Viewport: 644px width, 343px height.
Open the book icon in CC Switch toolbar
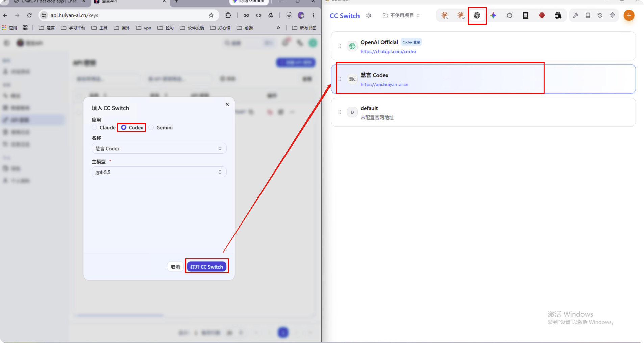[588, 15]
